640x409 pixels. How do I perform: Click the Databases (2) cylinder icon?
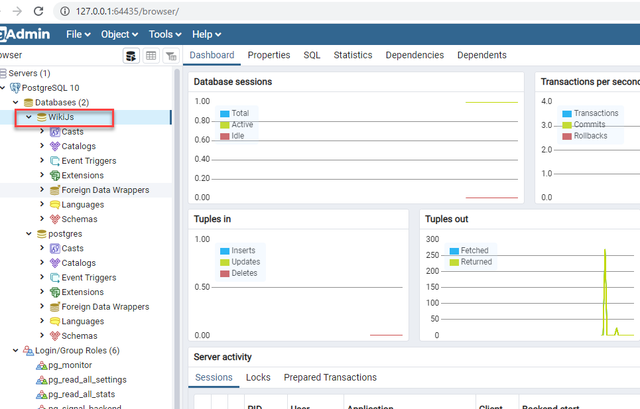pyautogui.click(x=28, y=102)
